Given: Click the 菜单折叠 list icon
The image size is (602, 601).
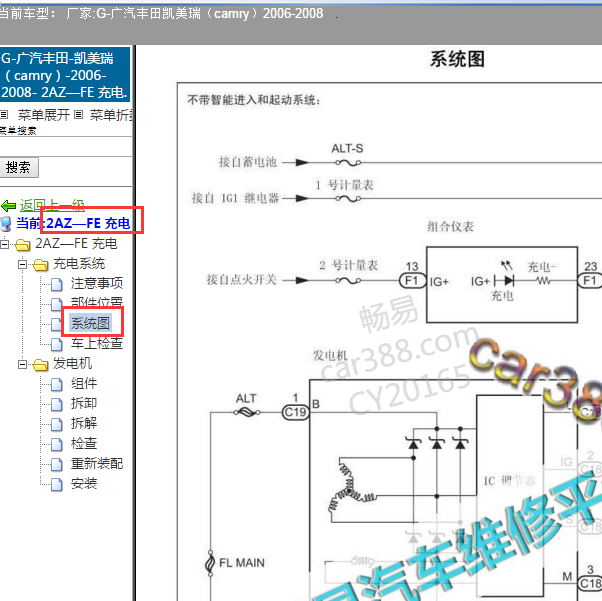Looking at the screenshot, I should pyautogui.click(x=78, y=114).
